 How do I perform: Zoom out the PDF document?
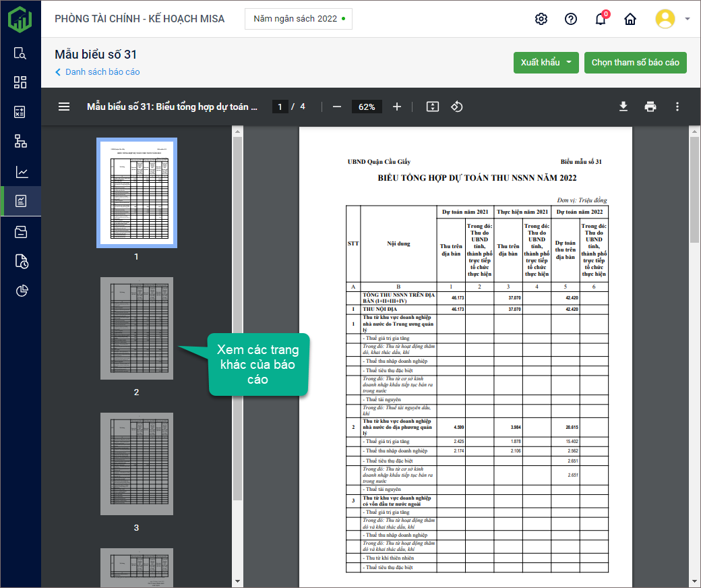coord(337,107)
